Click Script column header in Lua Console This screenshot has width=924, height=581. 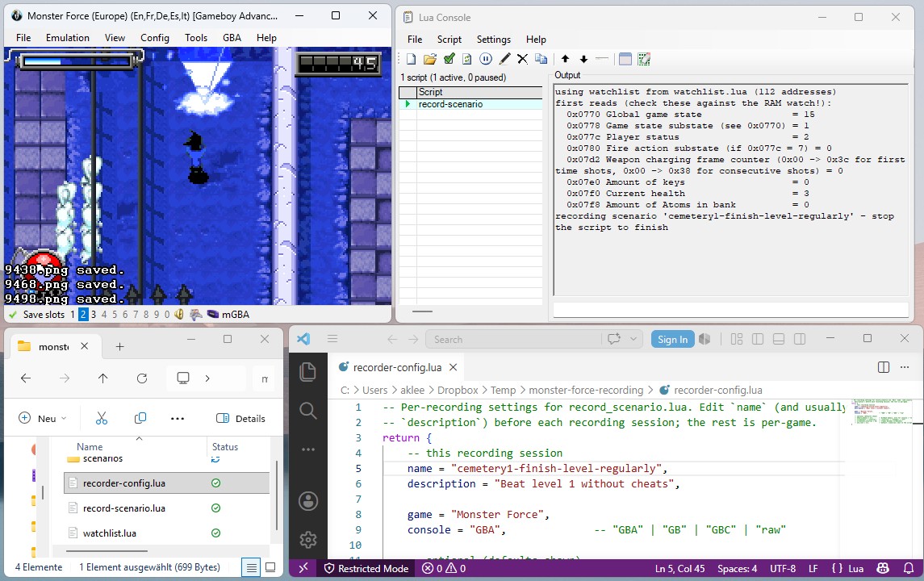(x=479, y=92)
